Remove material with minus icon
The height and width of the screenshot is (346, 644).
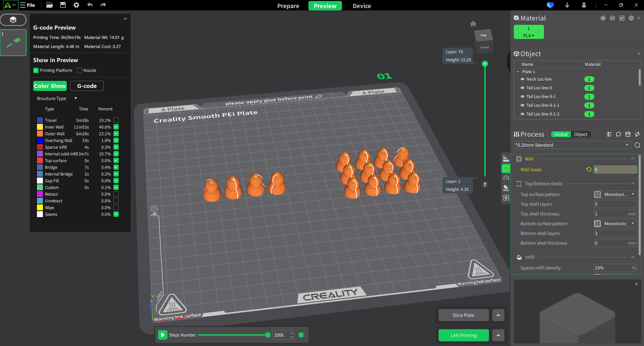tap(612, 18)
